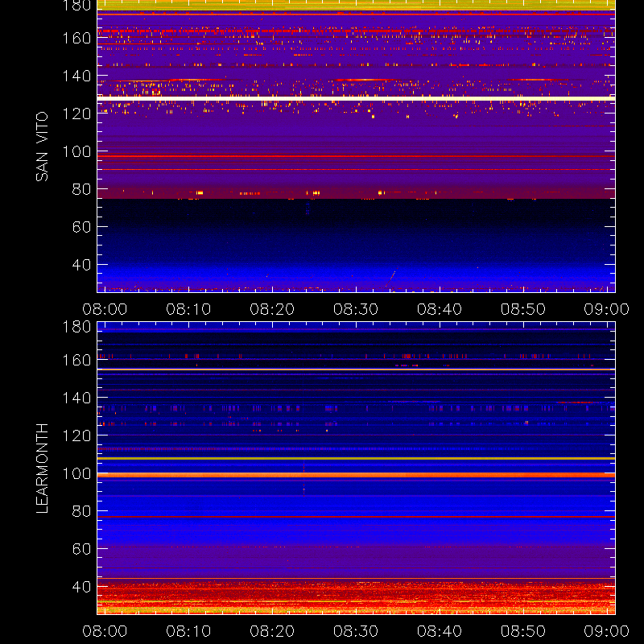Click the 09:00 time label under SAN VITO plot
This screenshot has width=644, height=644.
tap(607, 309)
